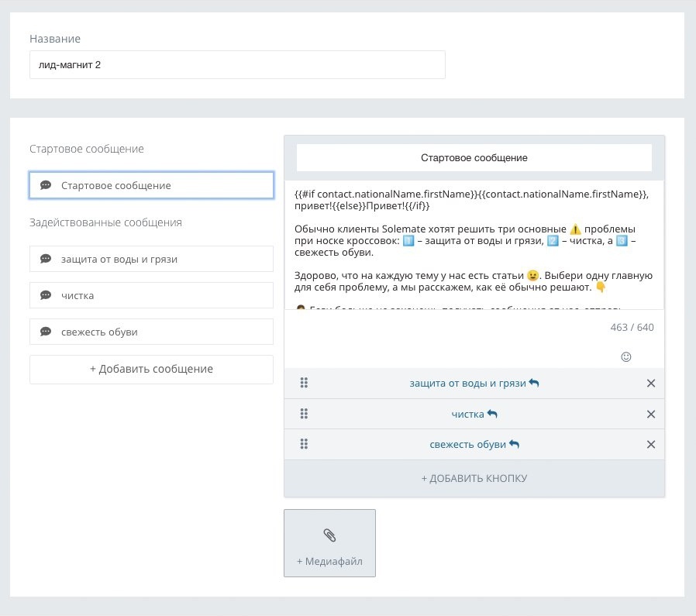Click reply arrow icon next to 'чистка'
This screenshot has width=696, height=616.
coord(492,415)
